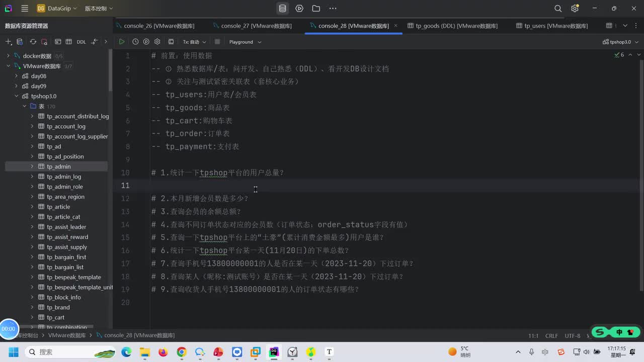Show hidden system tray icons chevron
The width and height of the screenshot is (644, 362).
[518, 352]
